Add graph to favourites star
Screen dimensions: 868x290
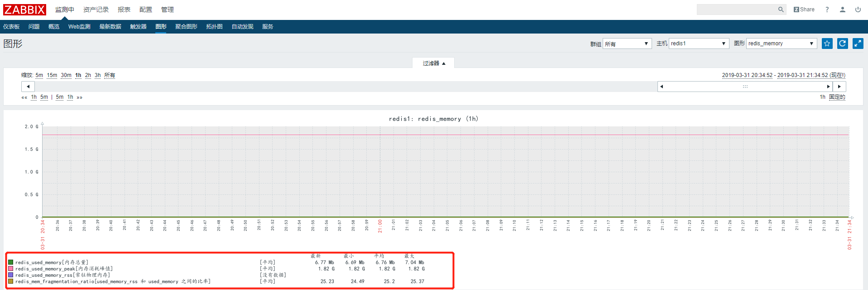(827, 43)
